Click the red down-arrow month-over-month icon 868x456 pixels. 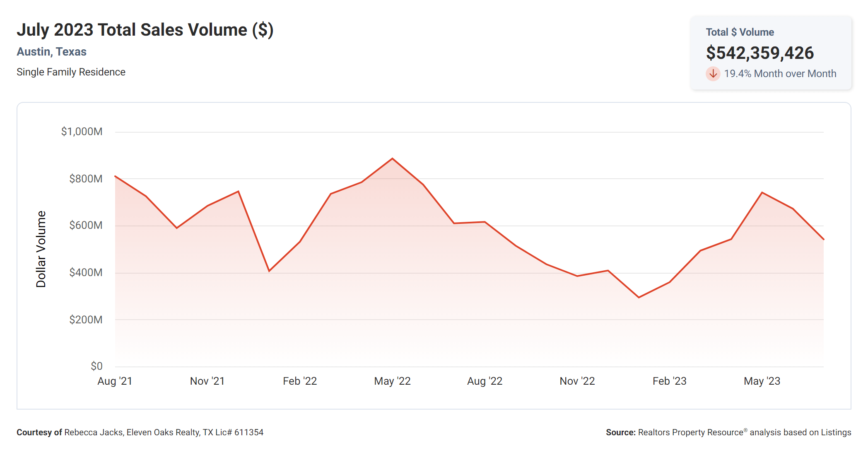(713, 74)
